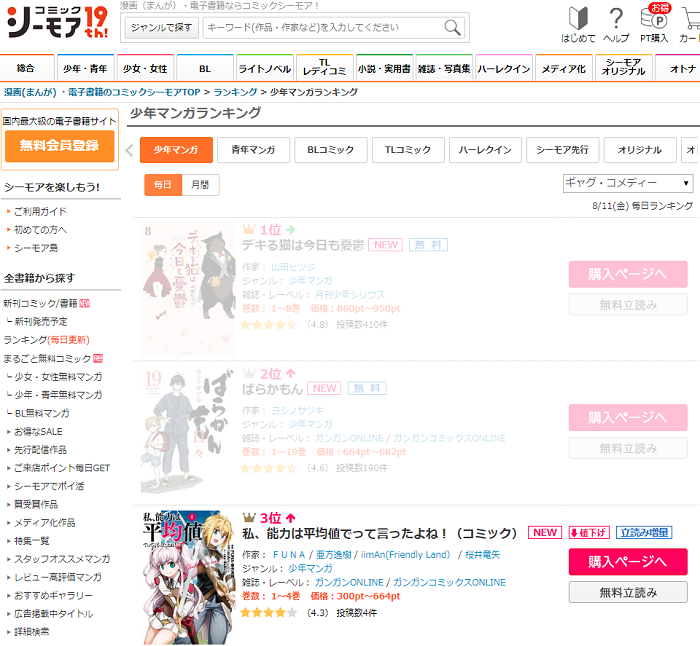700x646 pixels.
Task: Open the ガンガンONLINE label link for 3位
Action: coord(349,582)
